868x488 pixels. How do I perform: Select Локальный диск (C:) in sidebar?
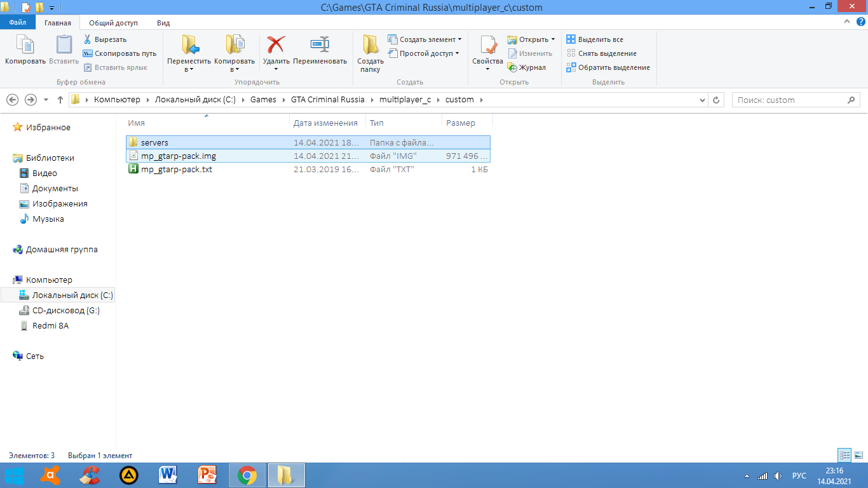tap(58, 295)
